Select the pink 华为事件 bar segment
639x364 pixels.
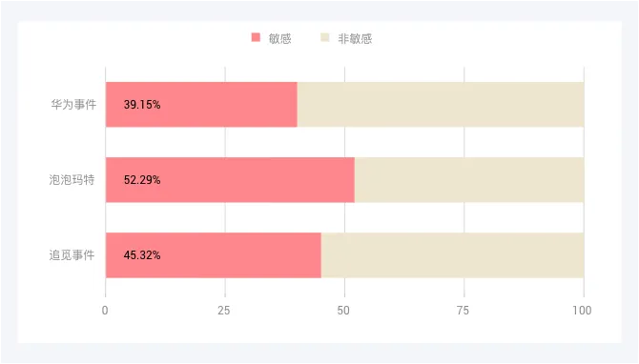point(201,105)
